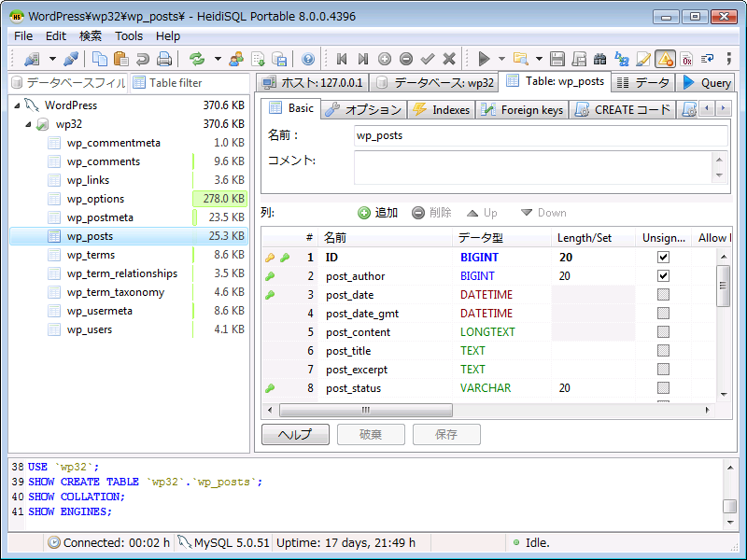The height and width of the screenshot is (560, 747).
Task: Click the columns list vertical scrollbar thumb
Action: [x=723, y=286]
